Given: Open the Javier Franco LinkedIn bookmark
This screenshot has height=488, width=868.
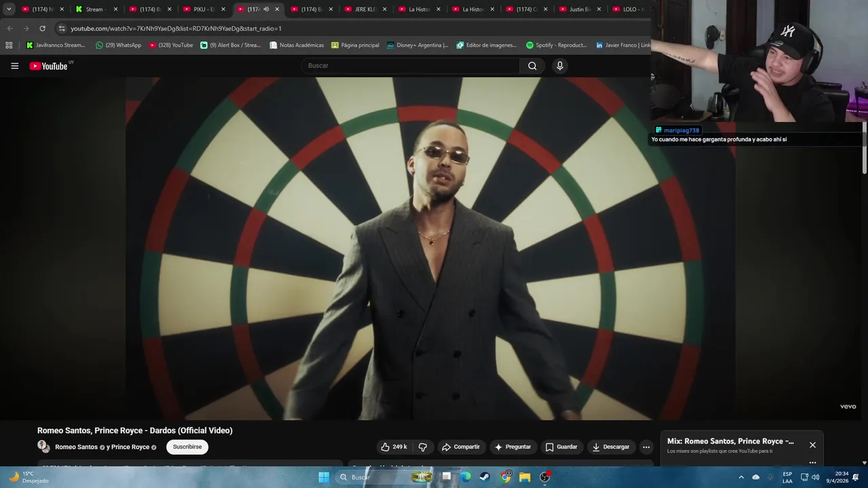Looking at the screenshot, I should (623, 45).
